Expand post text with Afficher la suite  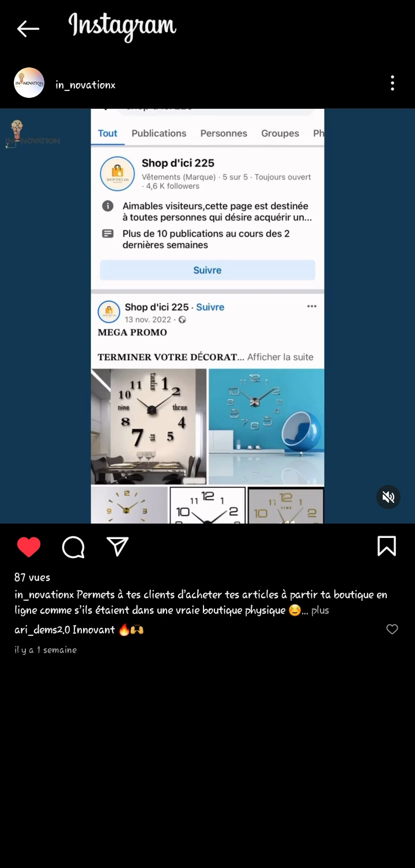(280, 357)
